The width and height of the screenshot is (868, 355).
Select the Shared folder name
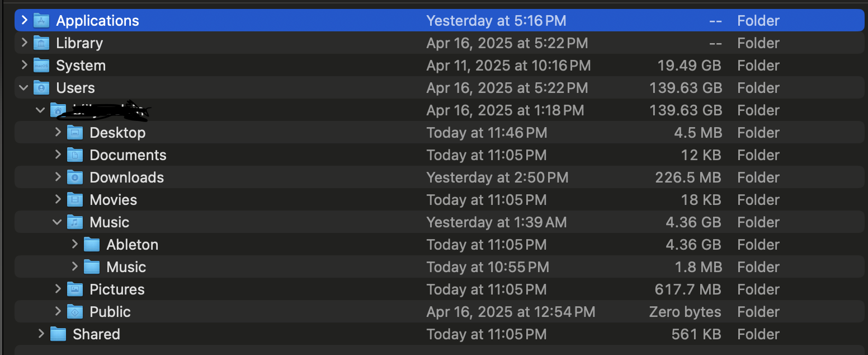coord(96,334)
